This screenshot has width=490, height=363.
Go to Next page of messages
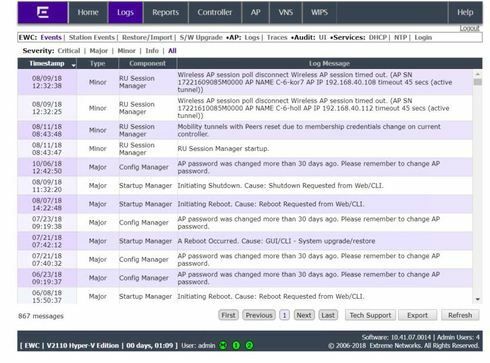click(x=304, y=315)
